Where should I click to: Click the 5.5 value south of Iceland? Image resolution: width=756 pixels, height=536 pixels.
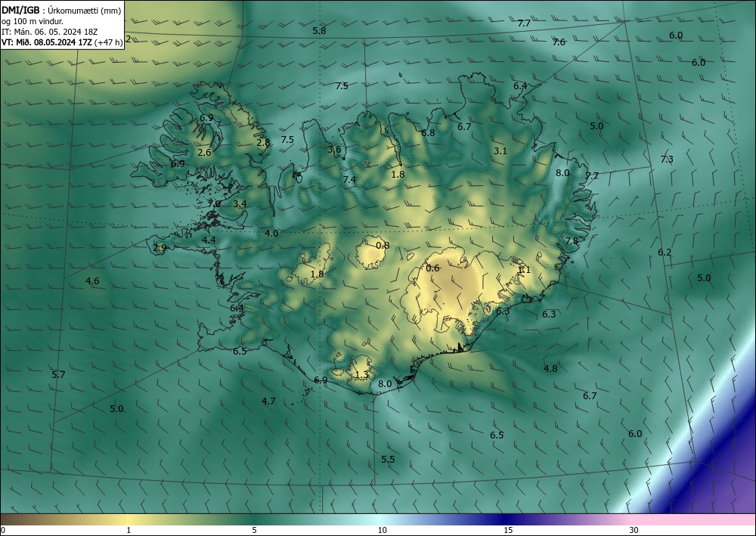pyautogui.click(x=388, y=459)
